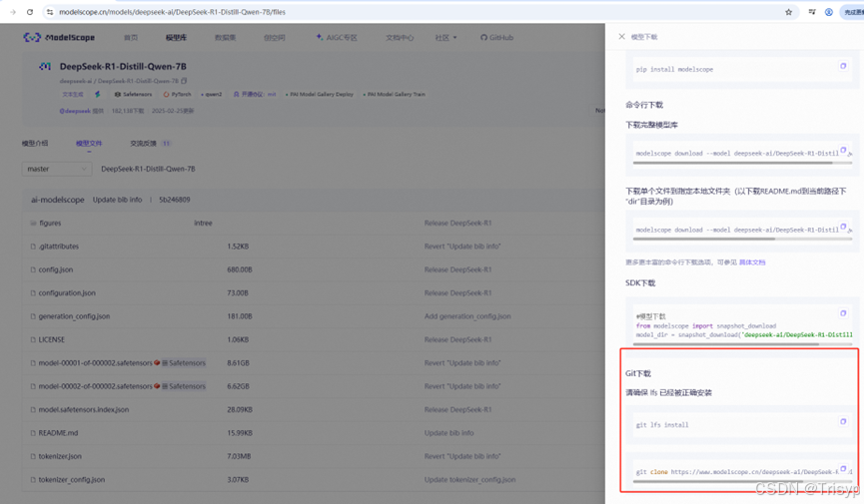This screenshot has width=864, height=504.
Task: Open the configuration.json file
Action: (x=67, y=293)
